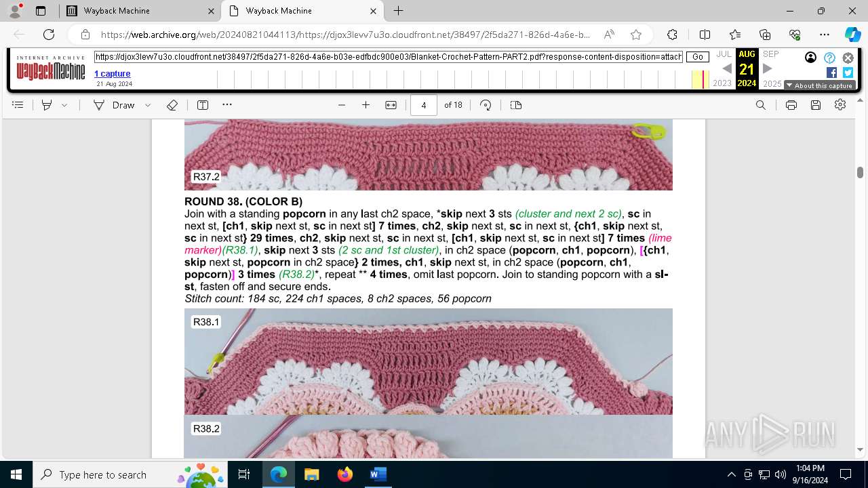The image size is (868, 488).
Task: Open the Wayback Machine help icon
Action: tap(829, 58)
